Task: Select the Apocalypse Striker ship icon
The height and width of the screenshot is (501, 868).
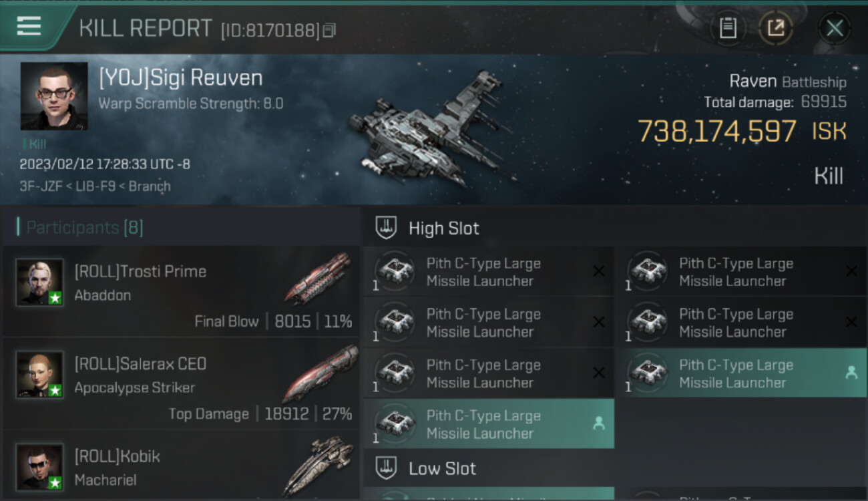Action: [320, 373]
